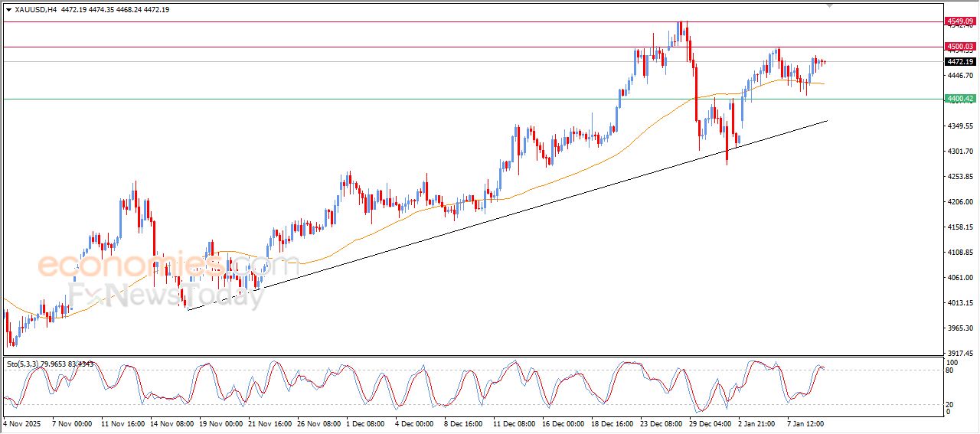
Task: Click the 4206.00 price axis value
Action: pyautogui.click(x=959, y=202)
